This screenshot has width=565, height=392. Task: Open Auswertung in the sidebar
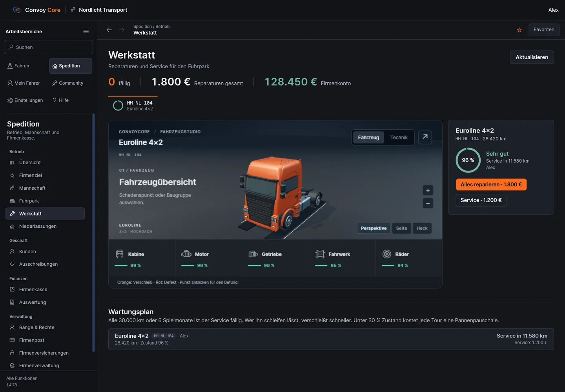45,302
